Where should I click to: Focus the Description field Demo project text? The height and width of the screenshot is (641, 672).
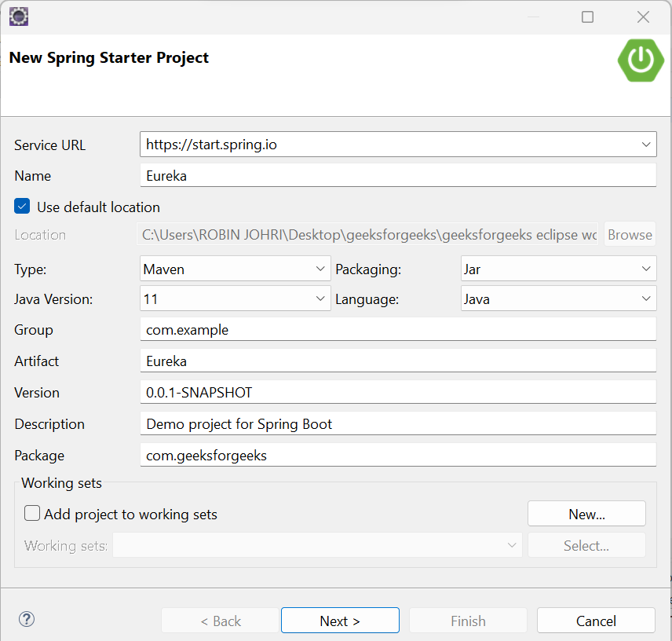coord(398,423)
